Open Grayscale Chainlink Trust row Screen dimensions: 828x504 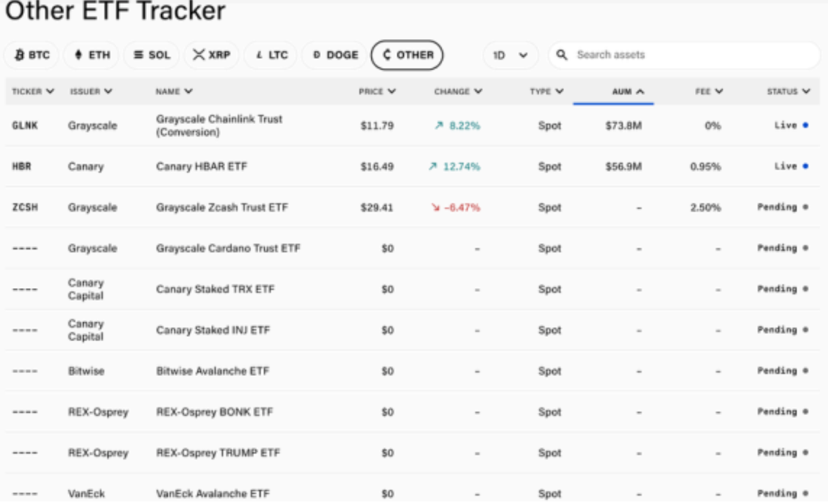(219, 126)
